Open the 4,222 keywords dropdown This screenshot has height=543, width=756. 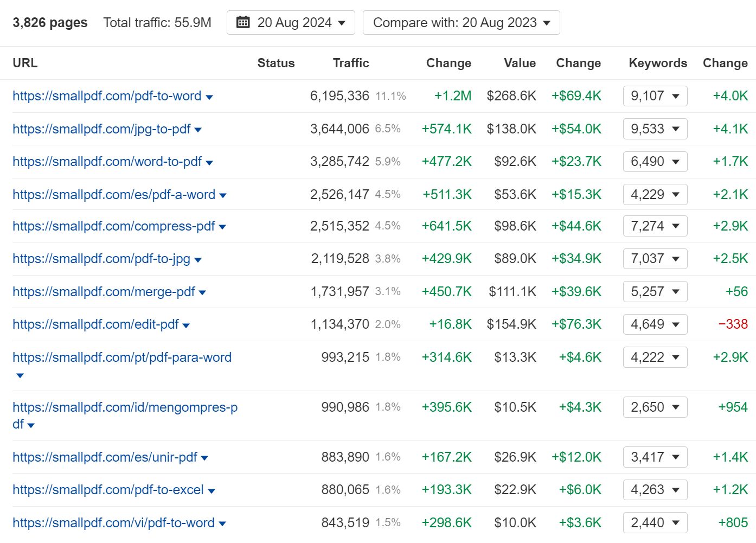655,357
